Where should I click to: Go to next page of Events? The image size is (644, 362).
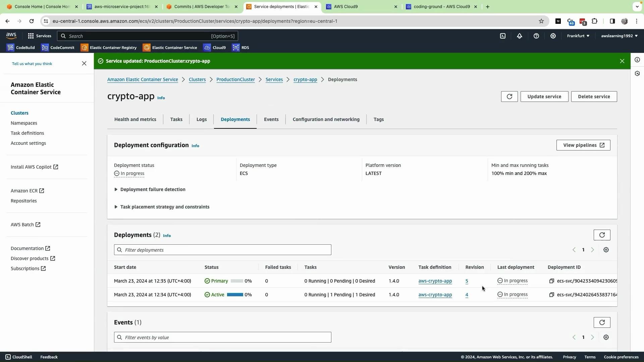(x=592, y=337)
